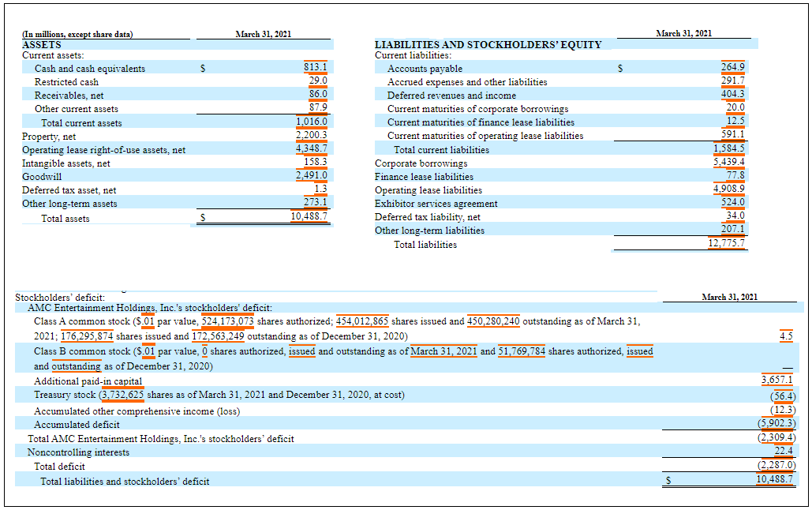
Task: Select current maturities of operating lease value 591.1
Action: click(733, 135)
